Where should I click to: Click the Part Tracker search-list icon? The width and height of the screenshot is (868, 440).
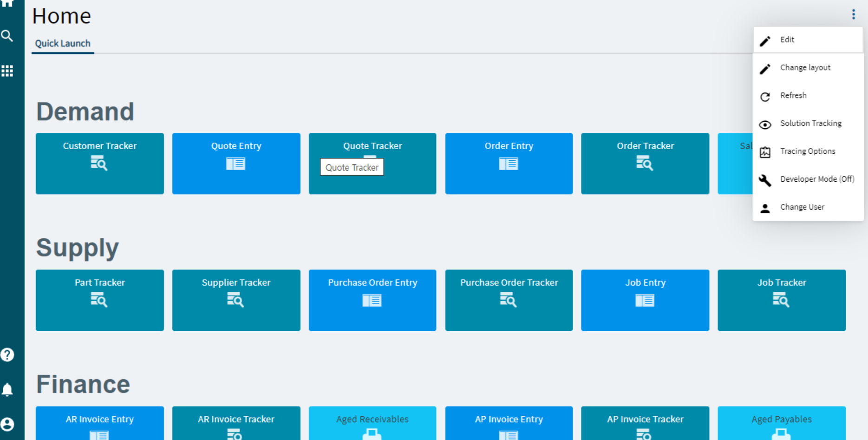click(99, 300)
